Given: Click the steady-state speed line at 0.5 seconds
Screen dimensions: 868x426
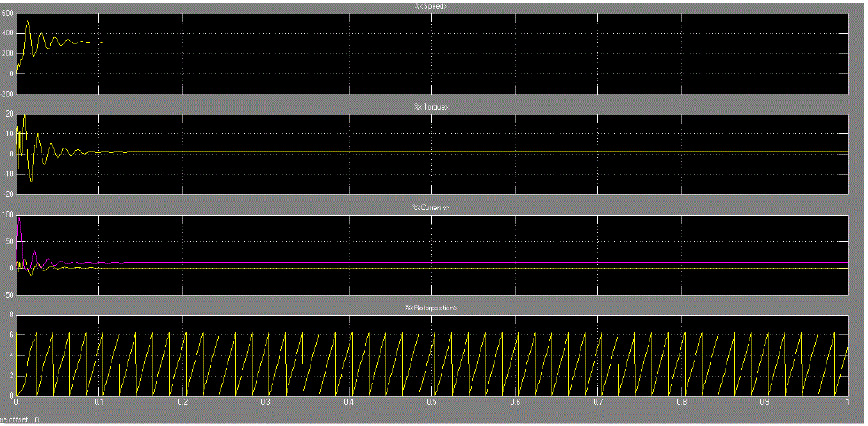Looking at the screenshot, I should [432, 42].
